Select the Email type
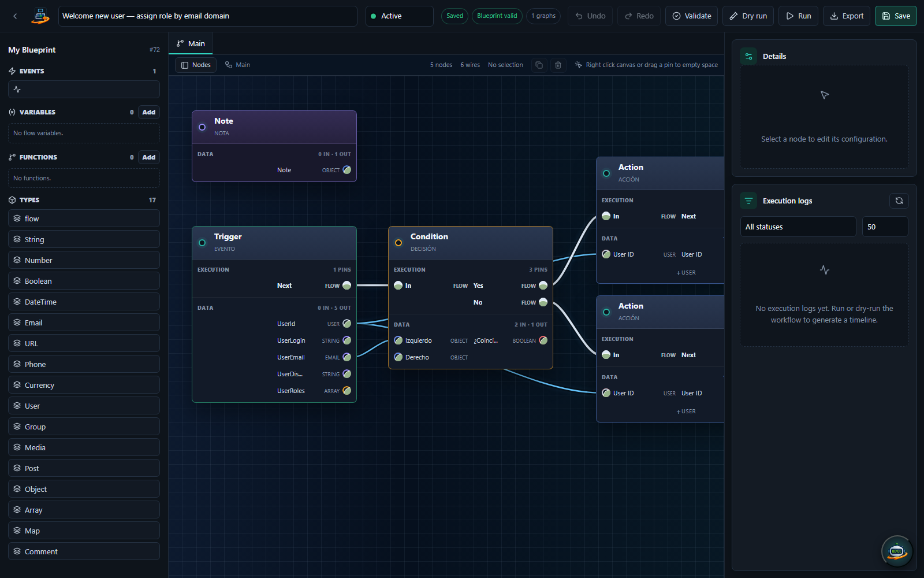Screen dimensions: 924x578 tap(84, 323)
